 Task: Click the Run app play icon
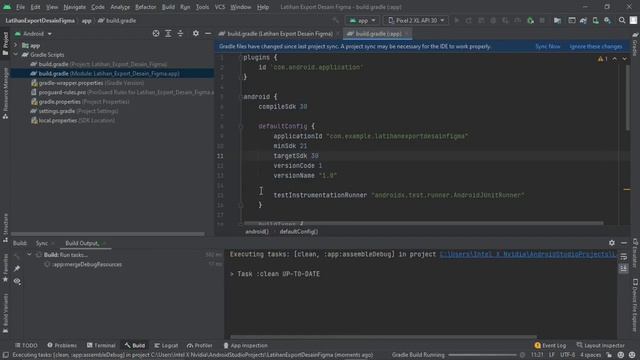[x=457, y=20]
